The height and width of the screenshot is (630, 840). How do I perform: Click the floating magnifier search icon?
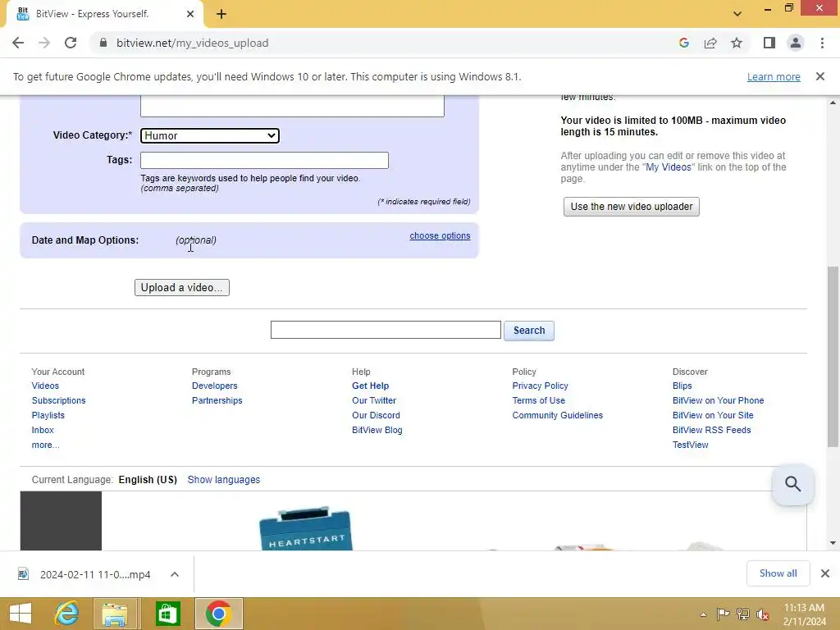click(x=793, y=484)
